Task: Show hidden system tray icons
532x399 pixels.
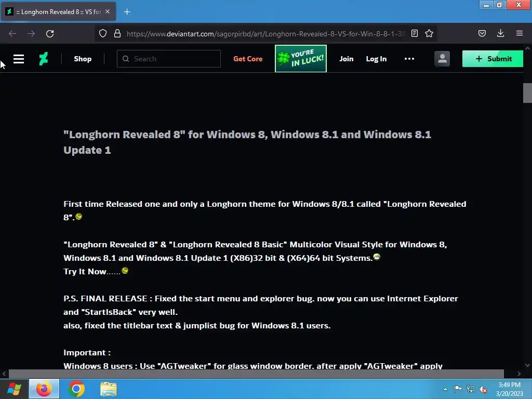Action: pyautogui.click(x=445, y=389)
